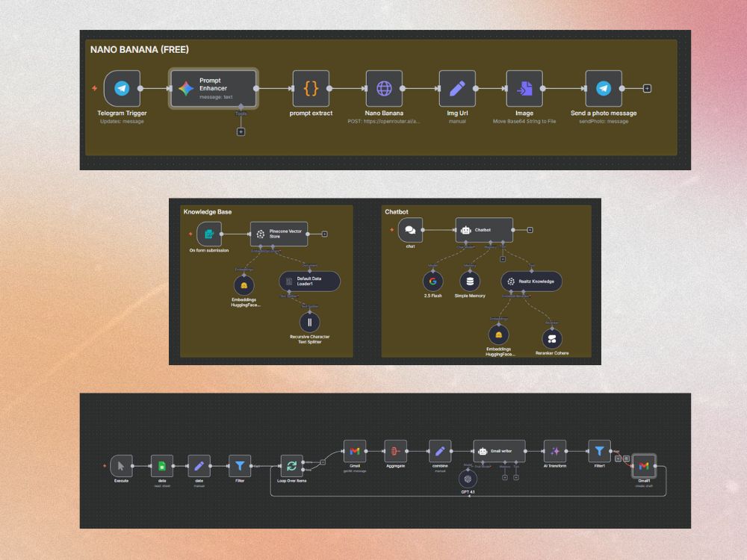Add node on Loop Over Items done branch

(x=323, y=462)
